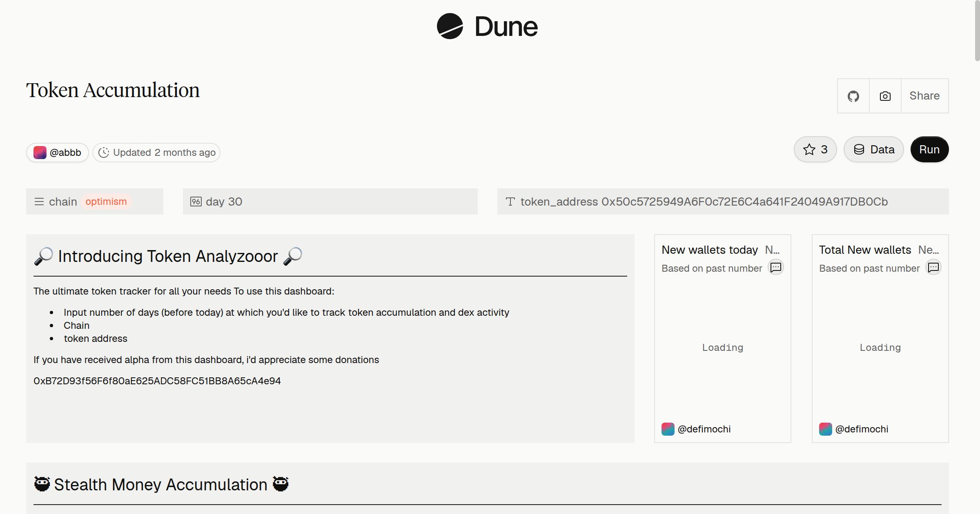The width and height of the screenshot is (980, 514).
Task: Click the 'Chain' bullet item
Action: (76, 326)
